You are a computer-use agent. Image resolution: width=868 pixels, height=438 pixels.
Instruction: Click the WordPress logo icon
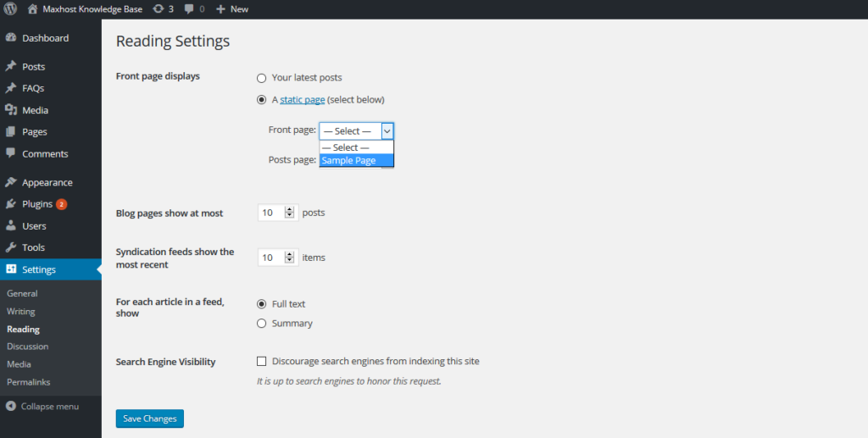pos(11,8)
